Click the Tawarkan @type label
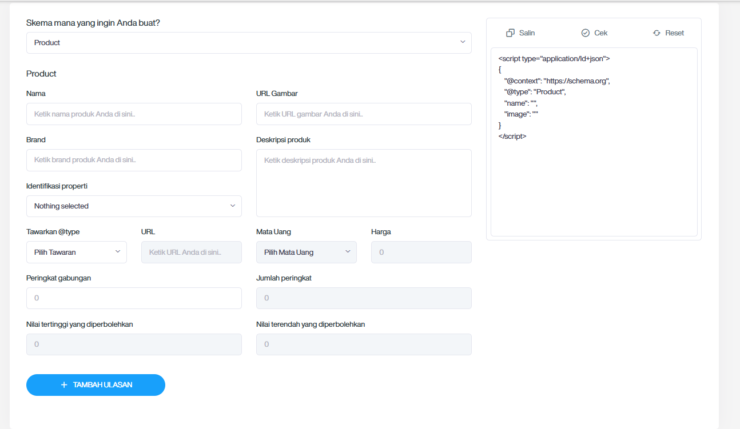The width and height of the screenshot is (740, 429). (x=53, y=232)
